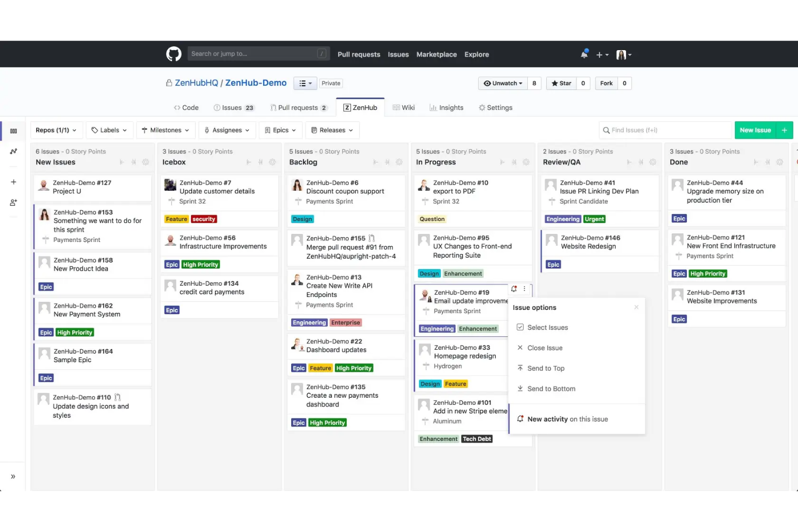798x532 pixels.
Task: Click New activity on this issue
Action: pos(576,419)
